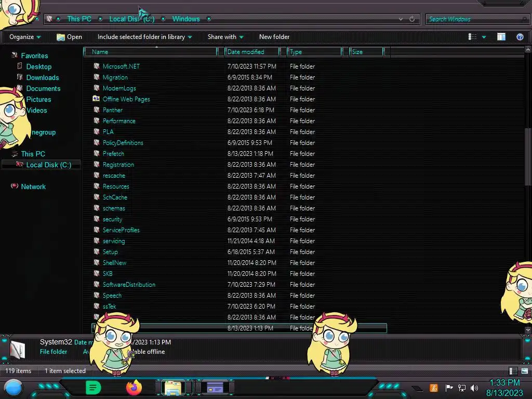
Task: Switch to large icons view in status bar
Action: point(525,371)
